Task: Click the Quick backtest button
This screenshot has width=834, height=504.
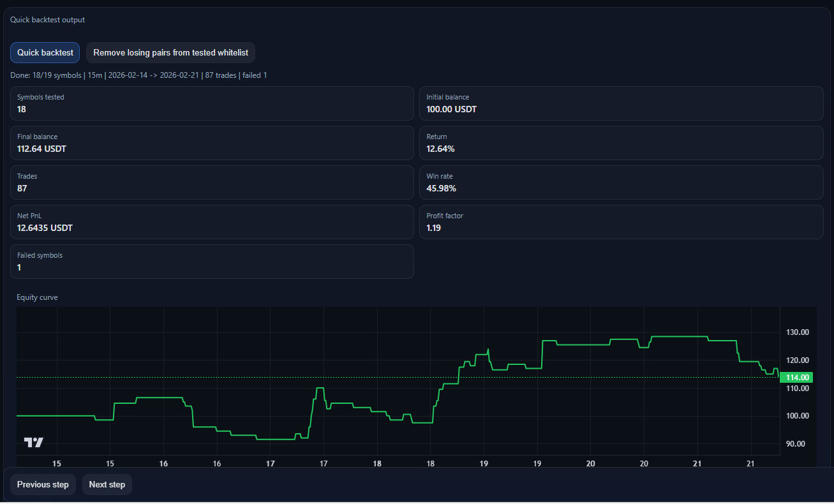Action: point(45,53)
